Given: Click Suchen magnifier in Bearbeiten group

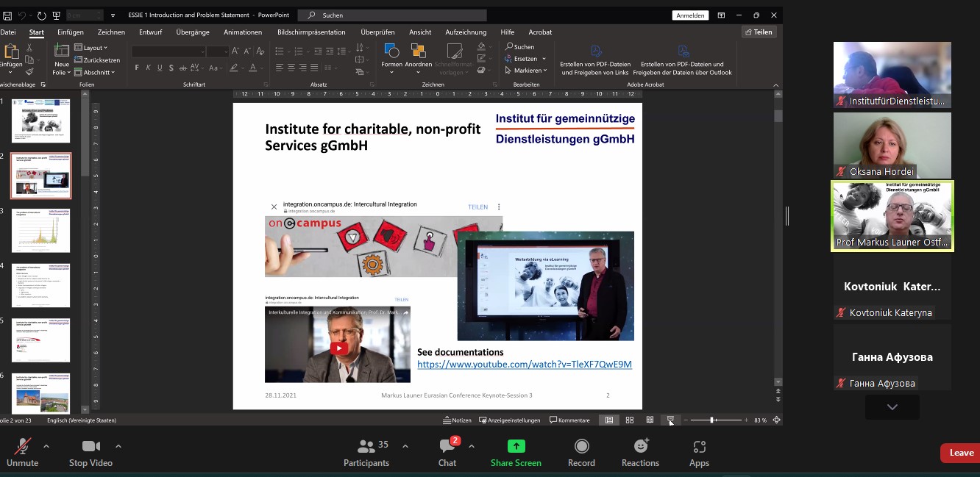Looking at the screenshot, I should pos(519,46).
